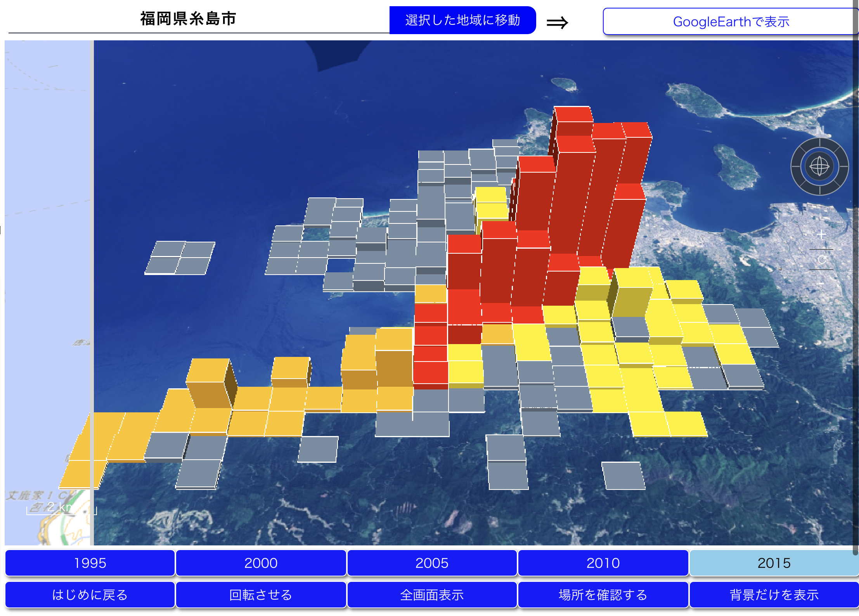The image size is (859, 616).
Task: Select the 1995 year tab
Action: [x=90, y=563]
